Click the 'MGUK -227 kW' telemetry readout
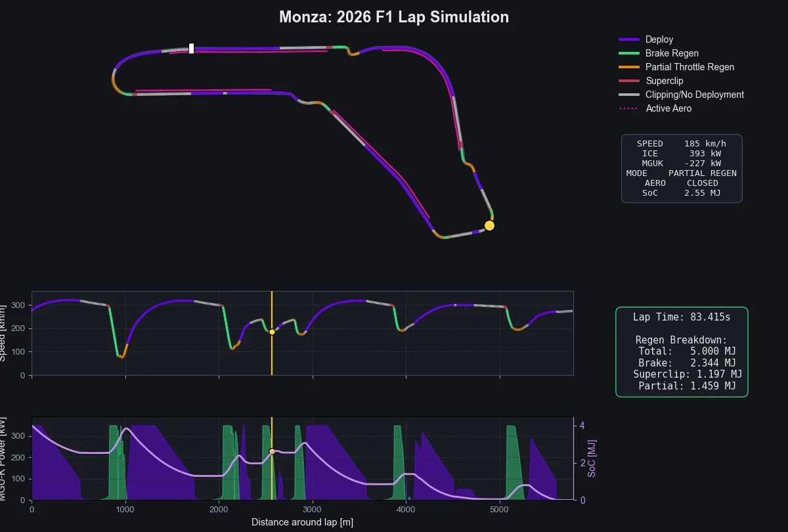 [x=682, y=164]
